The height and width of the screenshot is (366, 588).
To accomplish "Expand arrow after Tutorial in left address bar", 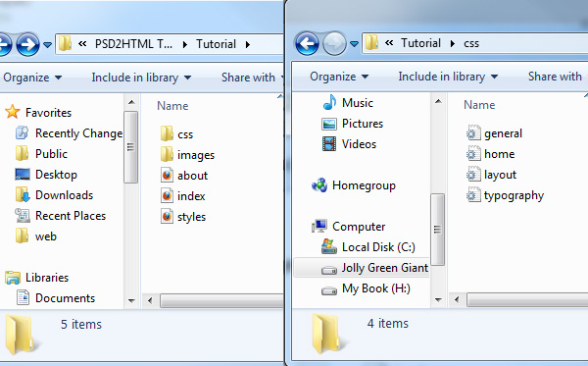I will [248, 45].
